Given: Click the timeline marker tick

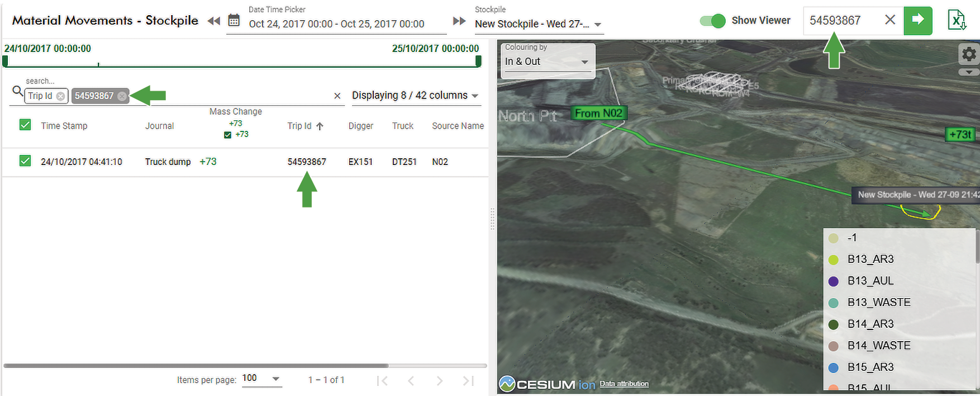Looking at the screenshot, I should (98, 64).
